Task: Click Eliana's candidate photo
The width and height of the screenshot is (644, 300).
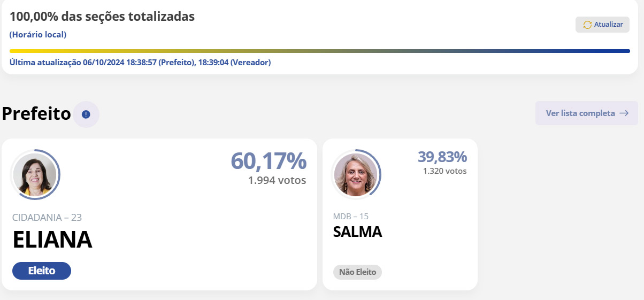Action: coord(35,175)
